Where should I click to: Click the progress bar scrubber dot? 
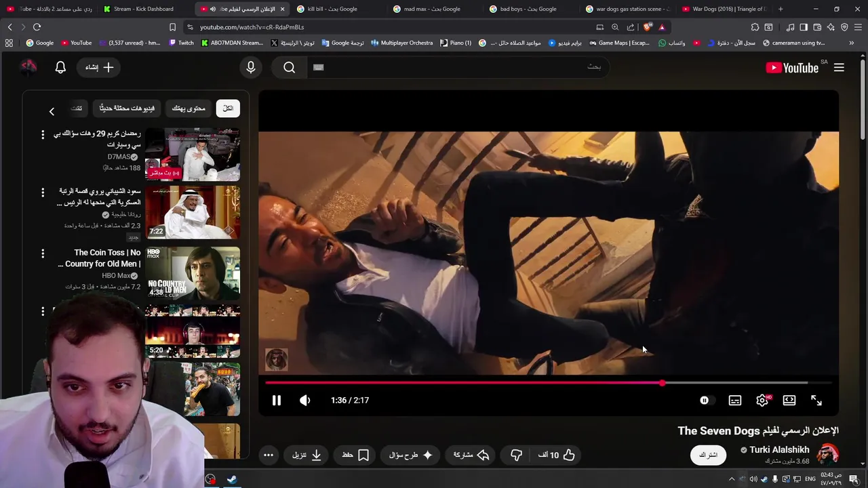pos(662,383)
